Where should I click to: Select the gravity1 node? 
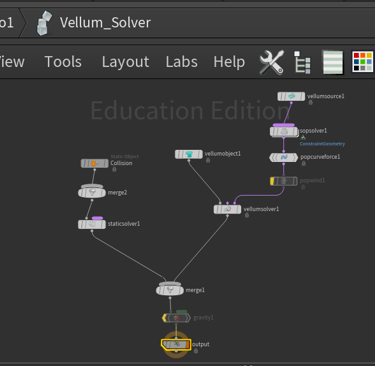click(x=176, y=318)
